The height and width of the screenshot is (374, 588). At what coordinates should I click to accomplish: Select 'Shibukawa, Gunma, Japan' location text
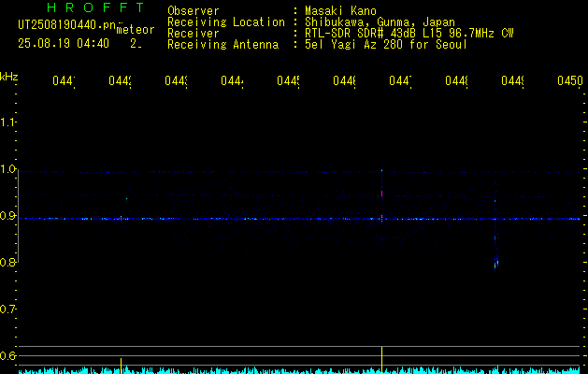pyautogui.click(x=380, y=22)
